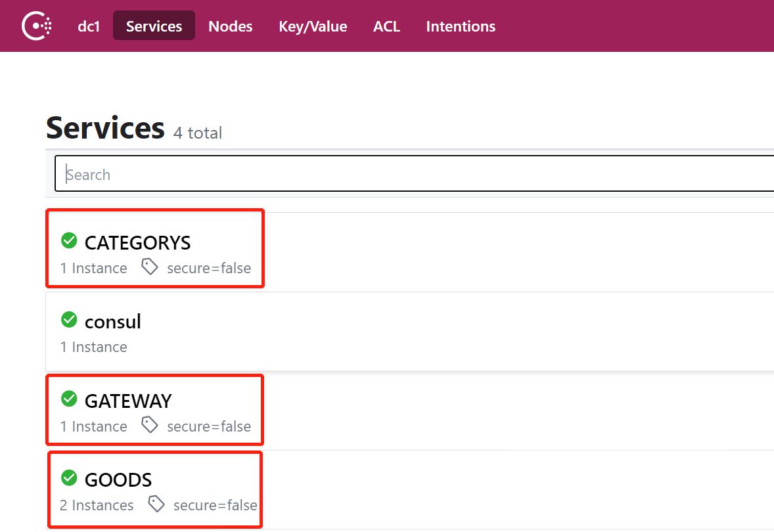Viewport: 774px width, 532px height.
Task: Open the ACL tab
Action: pyautogui.click(x=386, y=26)
